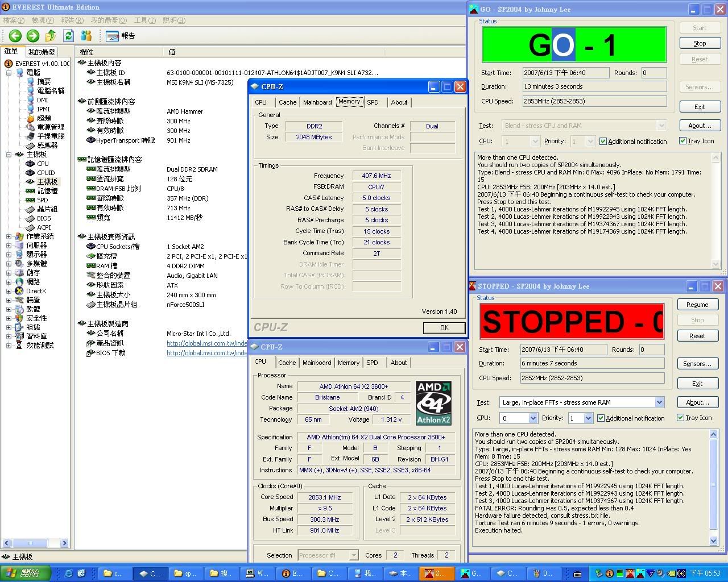Select the 超頻 overclock tree item
Viewport: 728px width, 582px height.
click(44, 118)
